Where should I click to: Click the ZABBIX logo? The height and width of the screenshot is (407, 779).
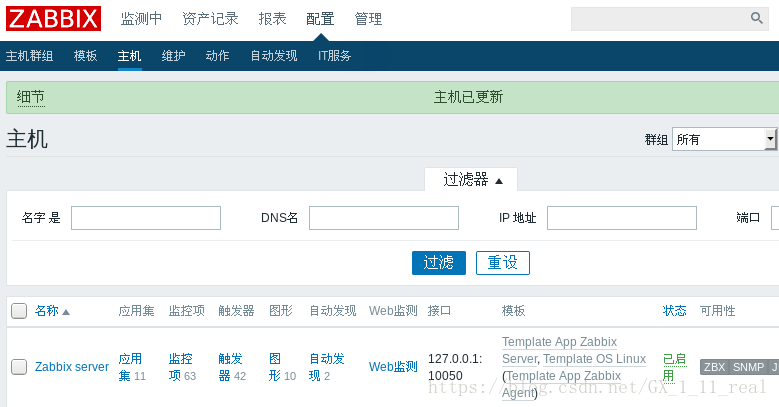pos(53,19)
